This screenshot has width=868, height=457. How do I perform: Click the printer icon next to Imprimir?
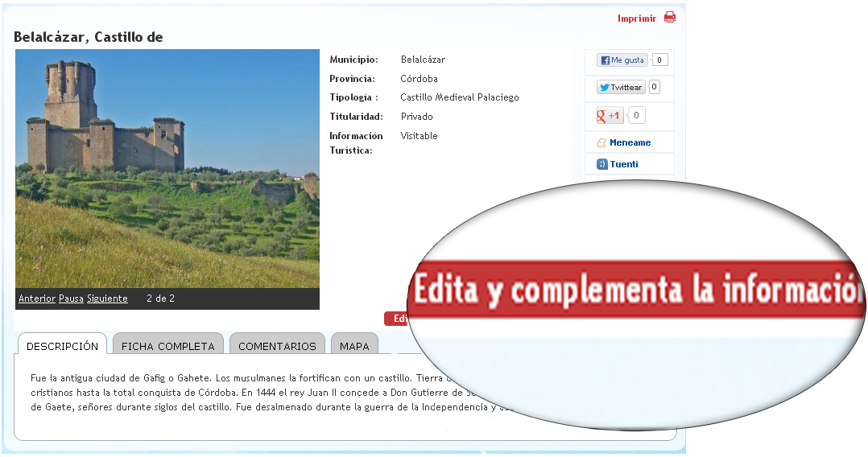click(670, 17)
